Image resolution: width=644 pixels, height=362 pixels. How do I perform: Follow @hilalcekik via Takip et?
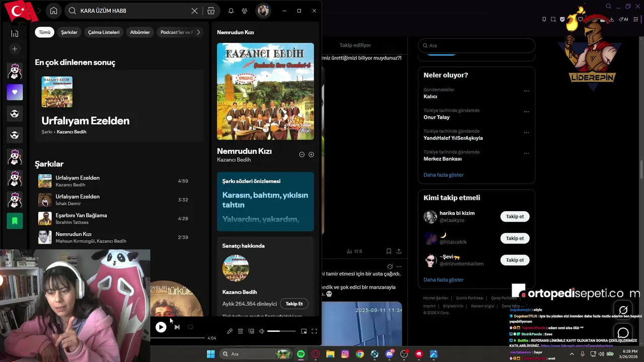coord(515,238)
